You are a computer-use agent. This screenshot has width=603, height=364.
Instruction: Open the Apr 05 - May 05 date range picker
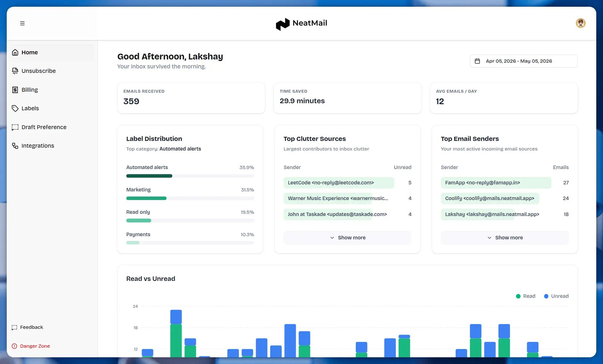click(x=524, y=61)
